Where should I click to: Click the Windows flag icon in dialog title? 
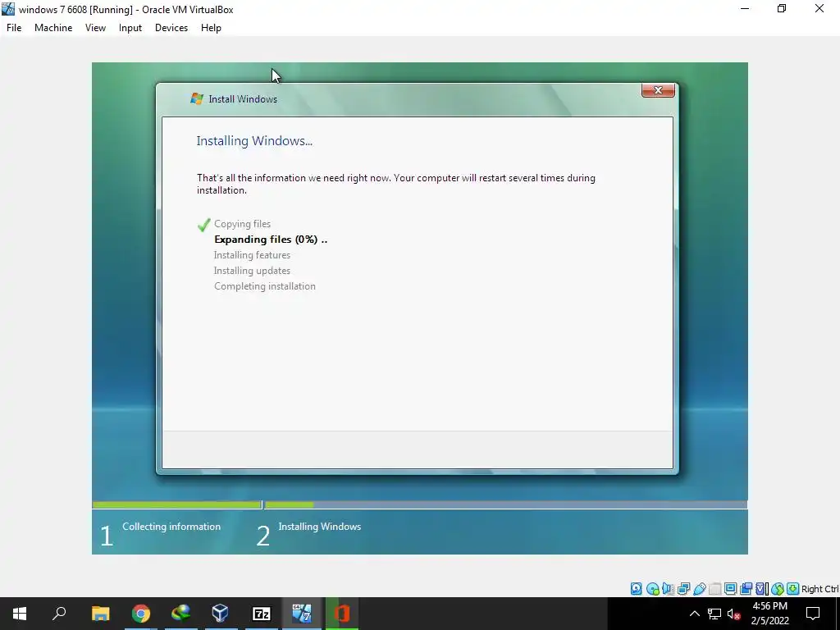pos(197,98)
